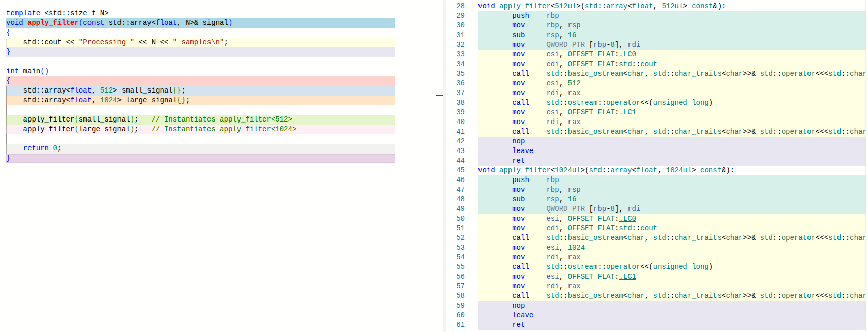Follow the .LC0 link on assembly line 50
868x332 pixels.
627,219
